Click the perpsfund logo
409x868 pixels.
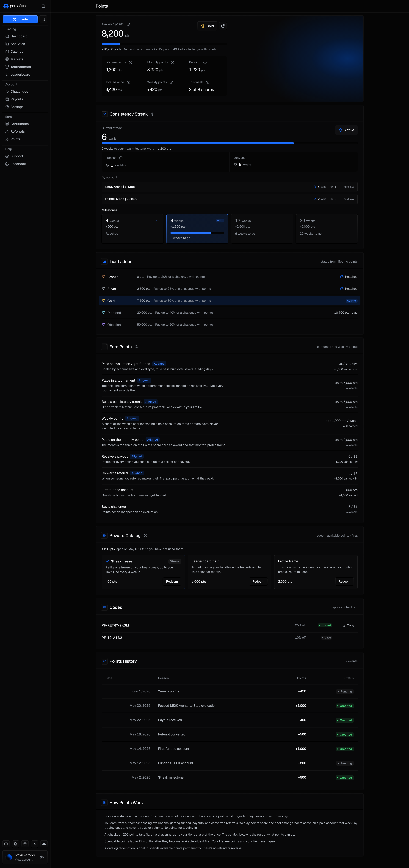point(15,6)
